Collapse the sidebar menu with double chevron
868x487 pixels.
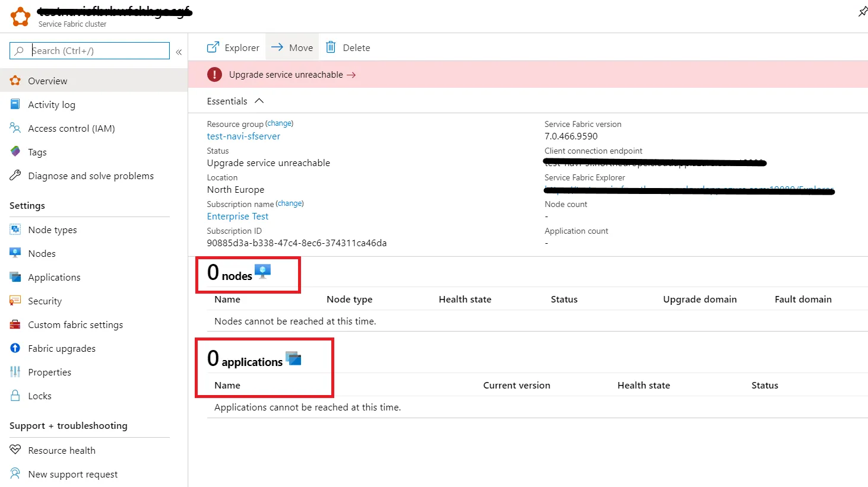(179, 52)
